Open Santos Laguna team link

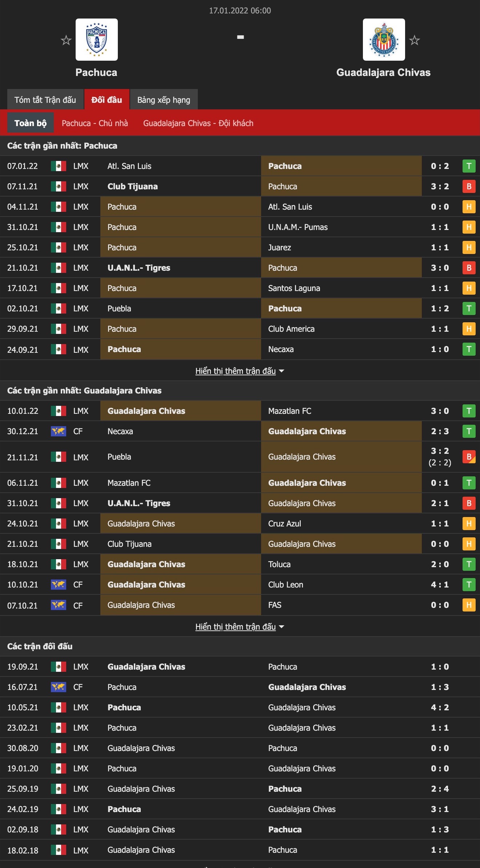coord(294,288)
